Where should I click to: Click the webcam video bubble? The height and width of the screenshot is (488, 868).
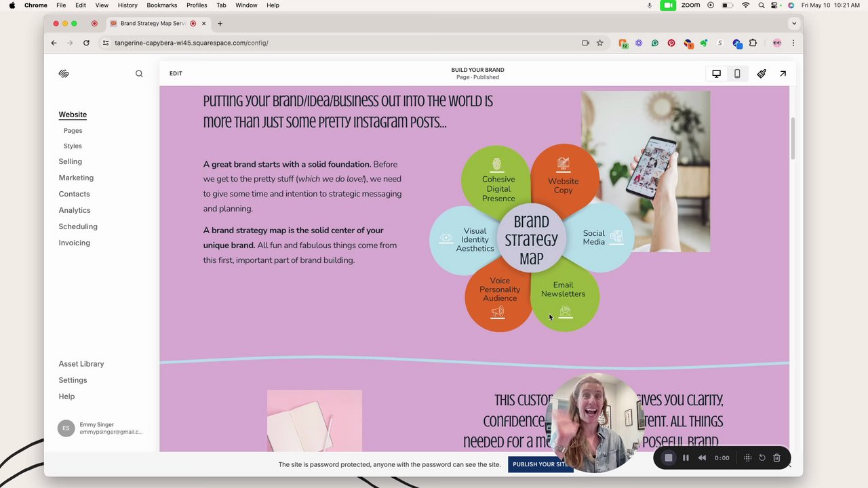tap(594, 422)
